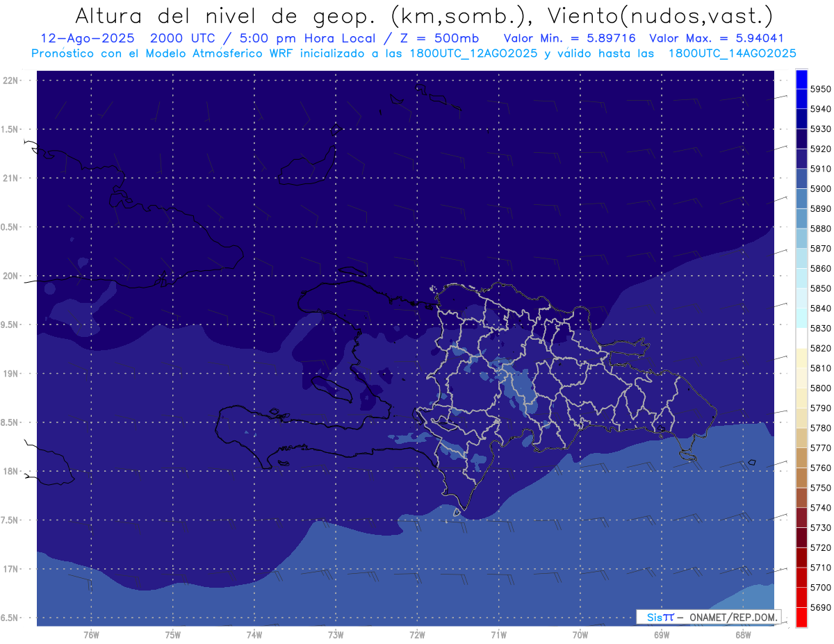
Task: Click the '18N' latitude axis label
Action: tap(12, 471)
